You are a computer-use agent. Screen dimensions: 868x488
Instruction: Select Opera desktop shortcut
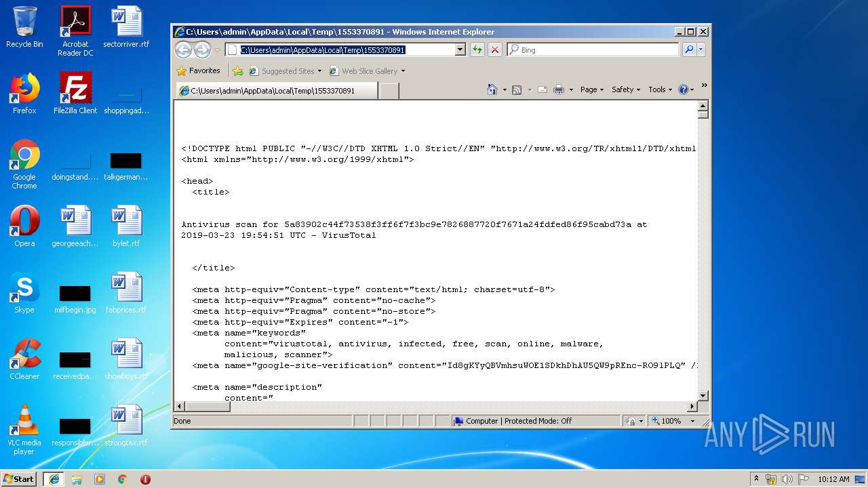[x=24, y=226]
